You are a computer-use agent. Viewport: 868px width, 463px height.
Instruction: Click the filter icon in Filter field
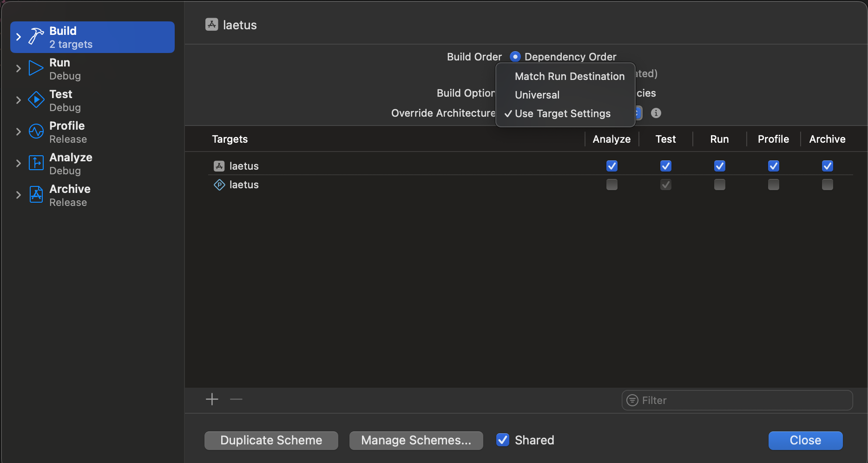632,400
